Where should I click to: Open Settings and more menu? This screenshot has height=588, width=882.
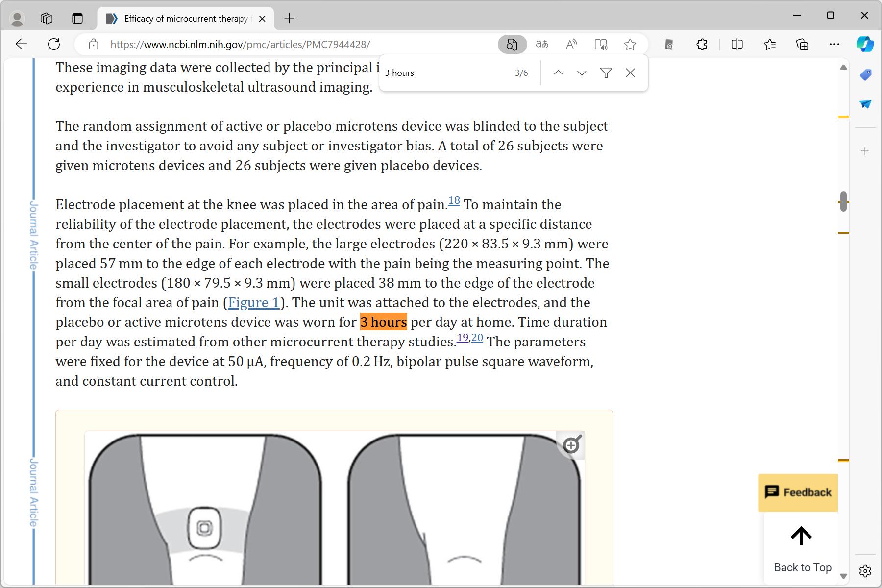point(834,45)
